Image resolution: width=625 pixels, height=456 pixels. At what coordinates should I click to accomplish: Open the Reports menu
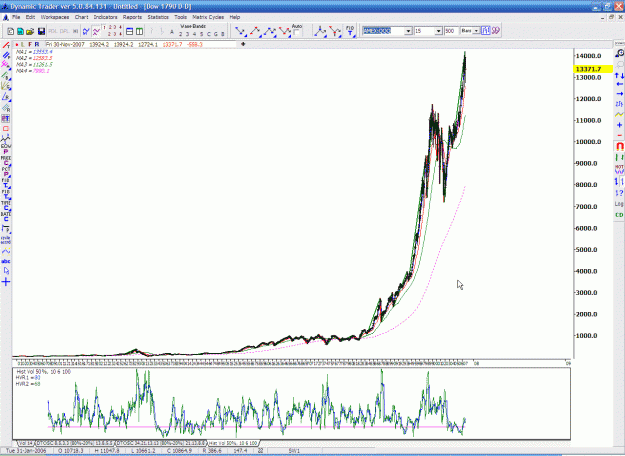click(x=132, y=17)
